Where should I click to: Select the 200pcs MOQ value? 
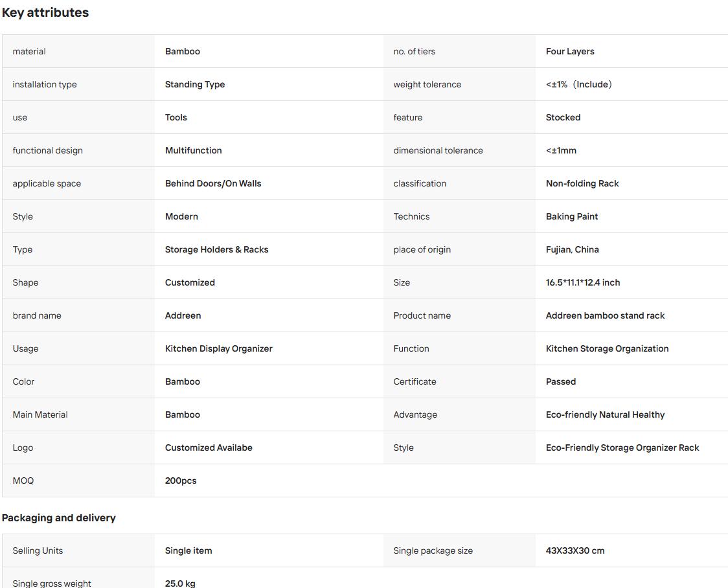(x=181, y=481)
